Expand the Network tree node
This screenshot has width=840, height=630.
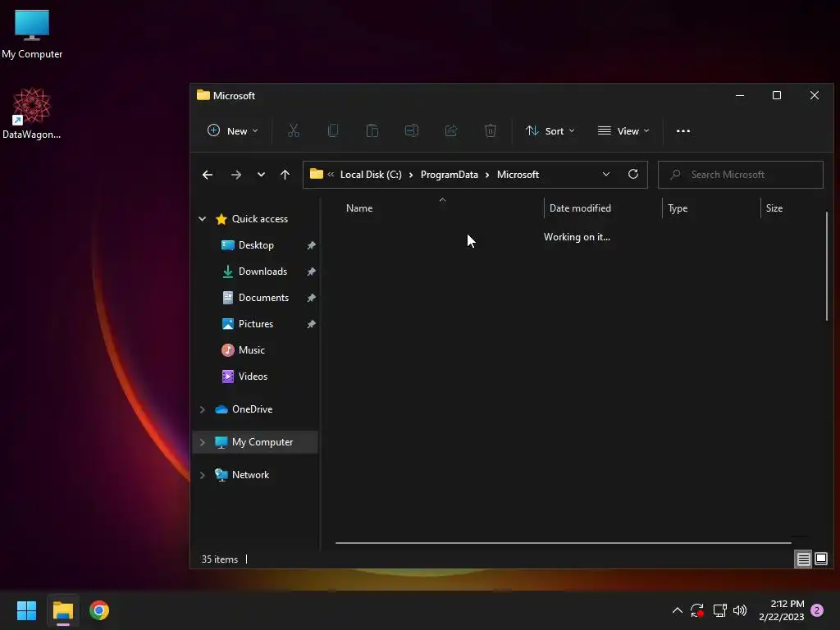click(202, 475)
